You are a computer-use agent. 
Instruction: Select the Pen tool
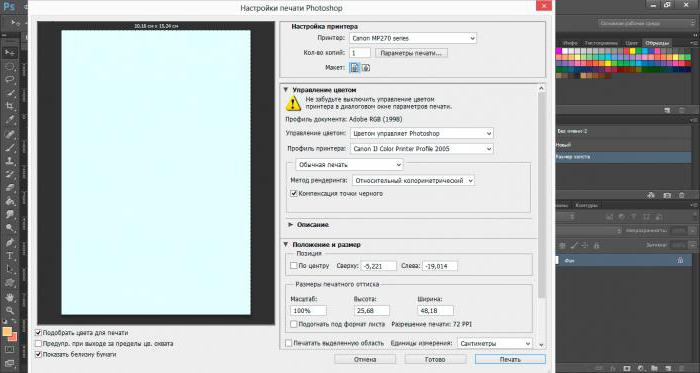(x=10, y=242)
